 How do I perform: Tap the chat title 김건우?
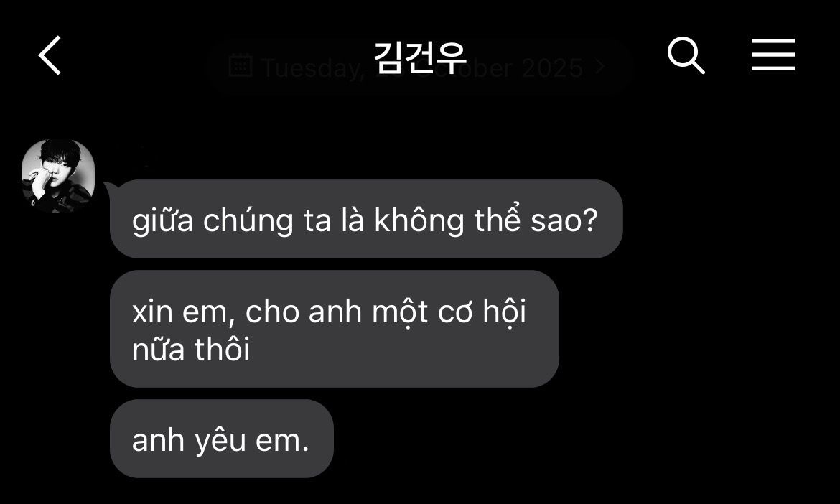(x=420, y=57)
